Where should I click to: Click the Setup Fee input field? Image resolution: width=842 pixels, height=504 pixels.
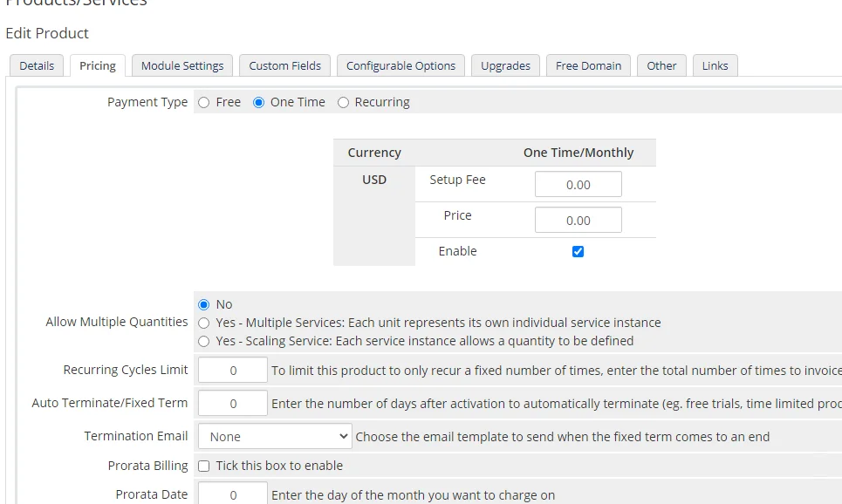tap(578, 184)
